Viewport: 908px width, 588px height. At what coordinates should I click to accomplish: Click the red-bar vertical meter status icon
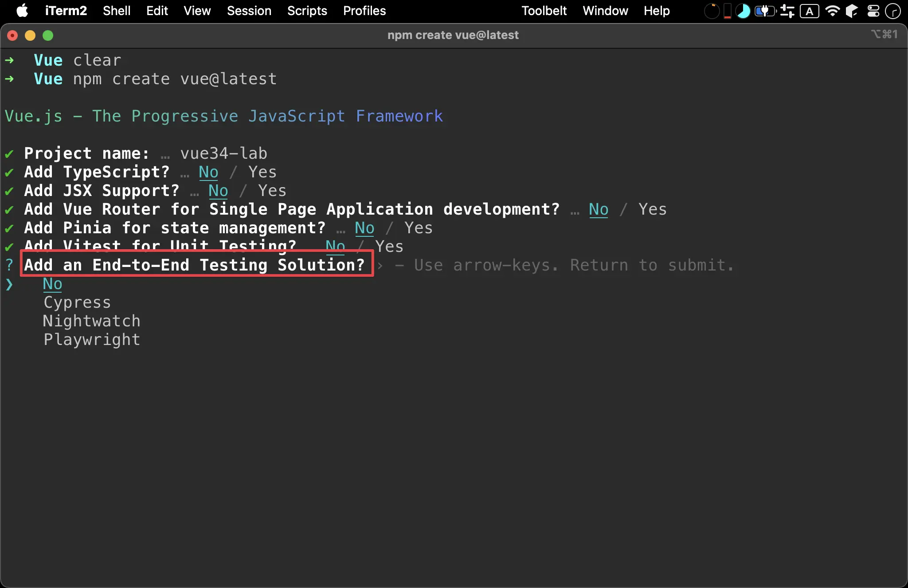point(728,11)
